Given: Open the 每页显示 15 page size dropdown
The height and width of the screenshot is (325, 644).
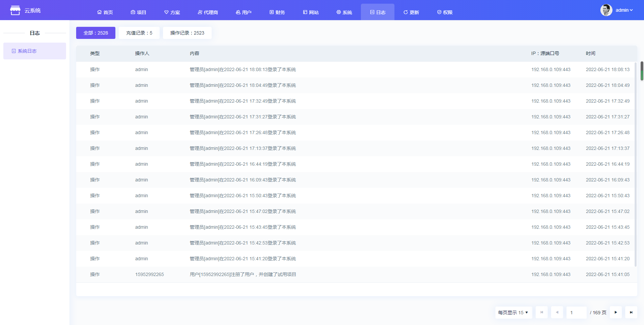Looking at the screenshot, I should tap(514, 312).
